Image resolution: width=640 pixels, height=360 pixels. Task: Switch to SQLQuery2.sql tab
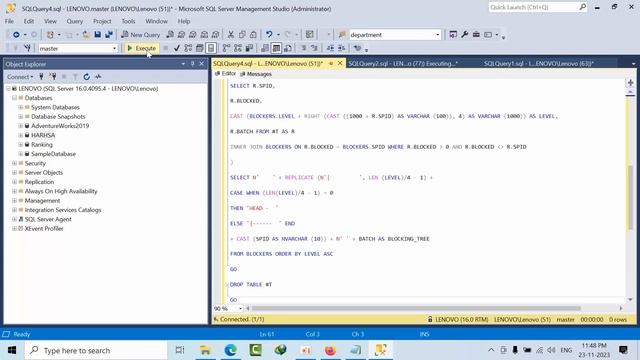click(x=403, y=64)
